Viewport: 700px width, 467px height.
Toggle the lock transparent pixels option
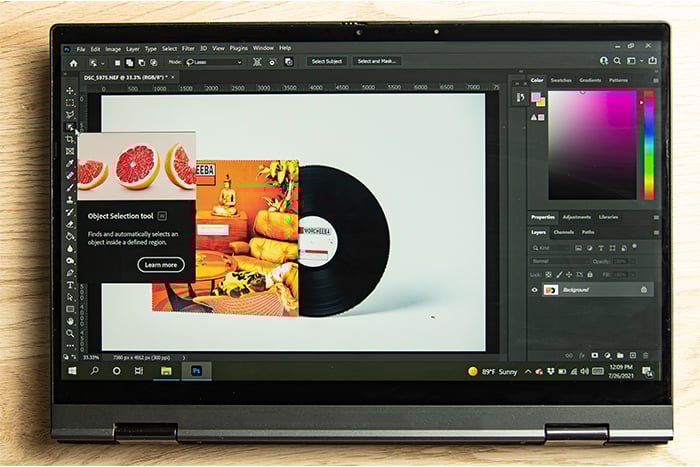(548, 275)
